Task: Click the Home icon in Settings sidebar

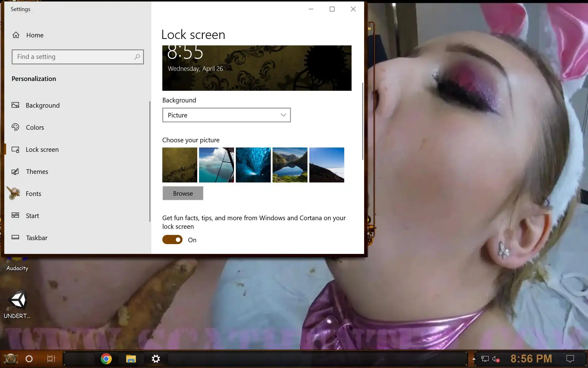Action: [16, 35]
